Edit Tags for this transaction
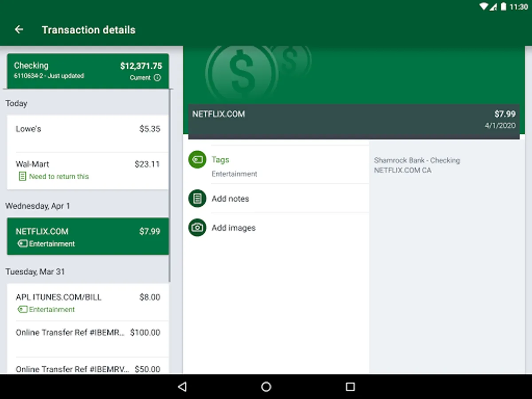Viewport: 532px width, 399px height. [x=278, y=164]
